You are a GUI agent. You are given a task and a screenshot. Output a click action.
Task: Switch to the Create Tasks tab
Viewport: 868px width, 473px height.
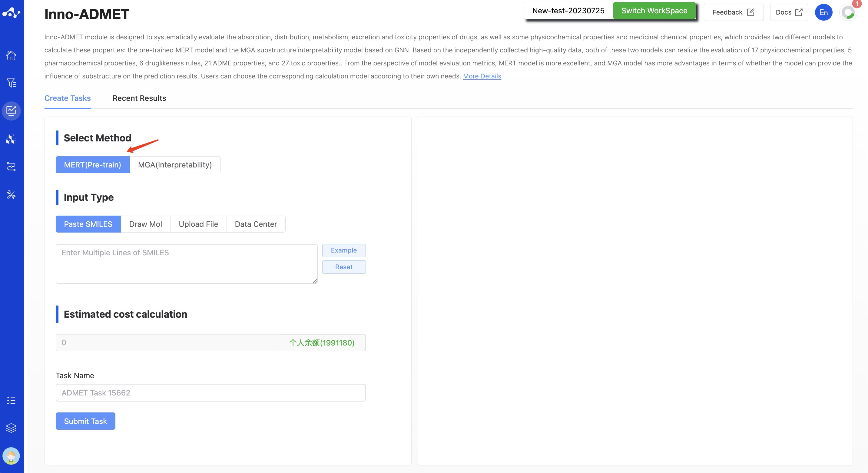click(x=68, y=98)
